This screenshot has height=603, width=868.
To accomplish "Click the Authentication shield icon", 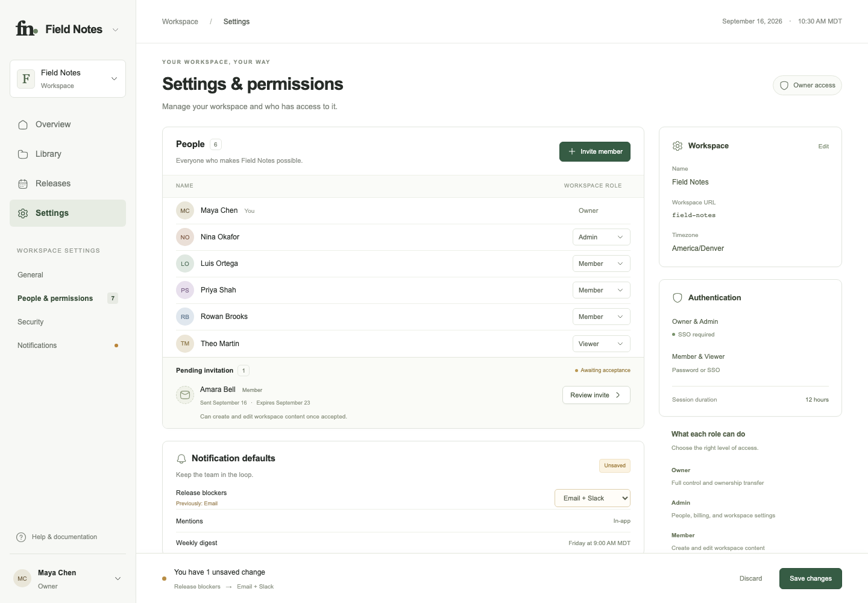I will [x=678, y=298].
